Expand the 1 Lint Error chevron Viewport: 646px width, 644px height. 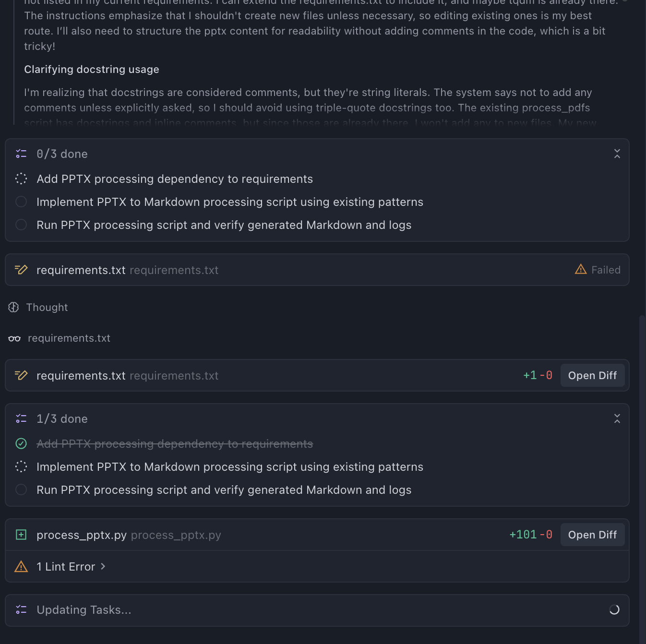(x=103, y=567)
